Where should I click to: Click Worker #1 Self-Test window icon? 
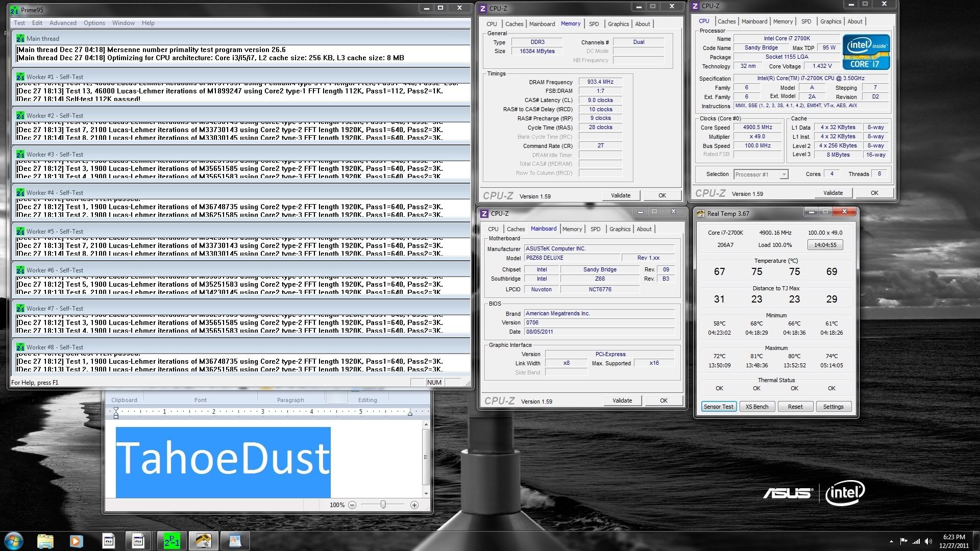click(20, 77)
